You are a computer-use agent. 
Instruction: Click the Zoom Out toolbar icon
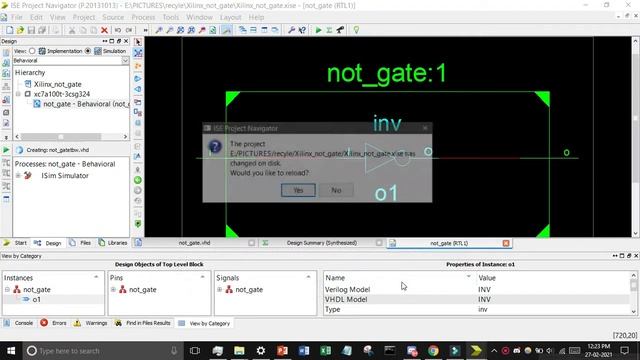pyautogui.click(x=169, y=30)
